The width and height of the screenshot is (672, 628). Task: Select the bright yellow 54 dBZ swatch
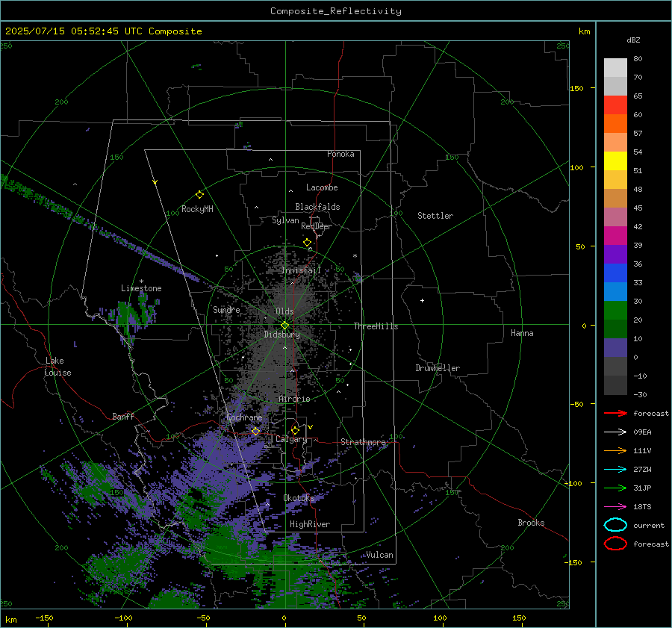point(615,161)
